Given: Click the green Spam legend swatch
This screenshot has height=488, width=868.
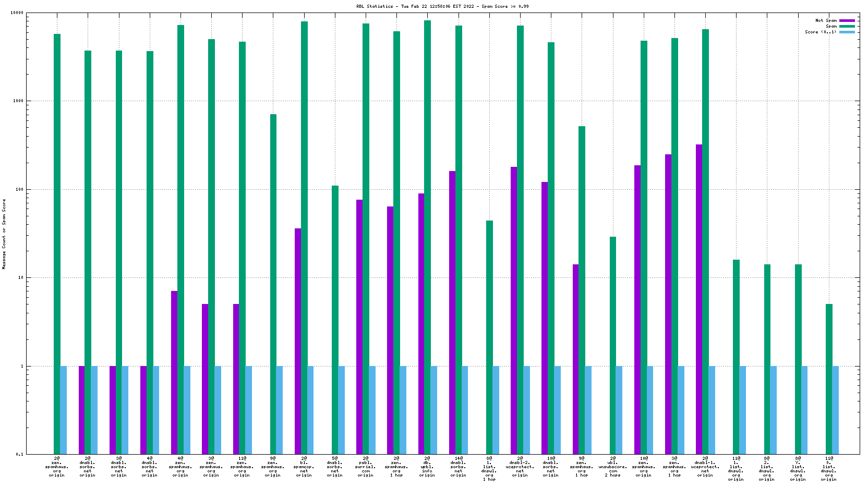Looking at the screenshot, I should 847,26.
